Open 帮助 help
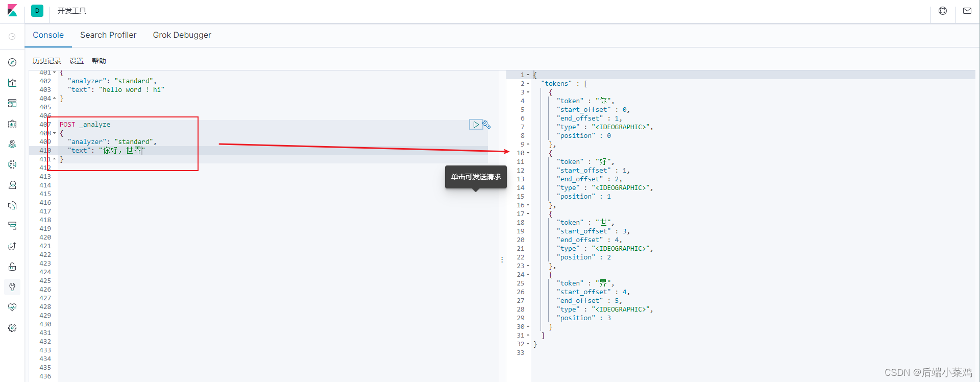 click(99, 61)
